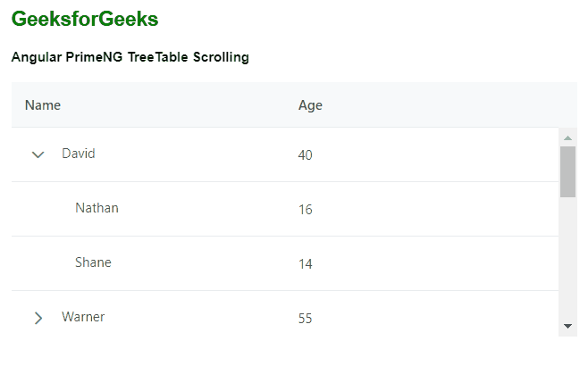The height and width of the screenshot is (391, 588).
Task: Collapse the David row chevron
Action: [x=38, y=154]
